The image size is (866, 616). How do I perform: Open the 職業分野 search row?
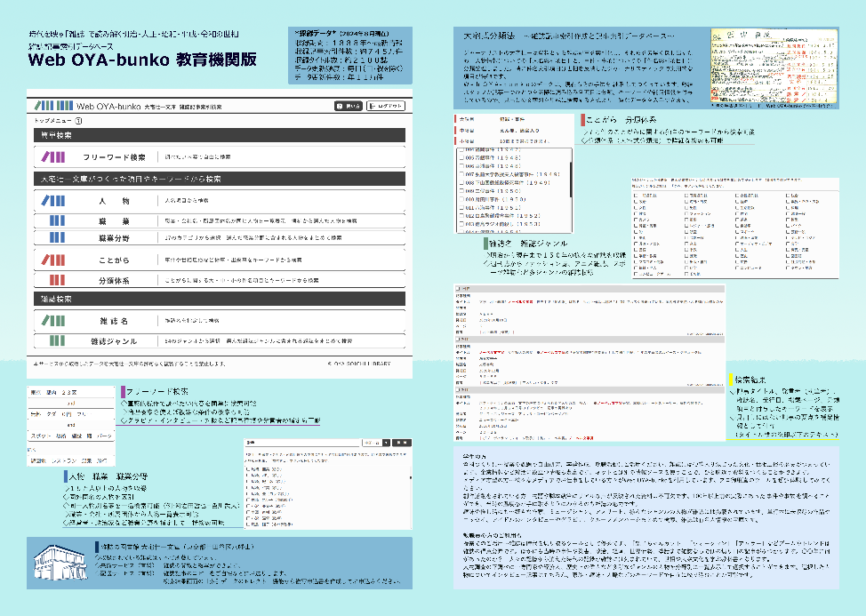[x=220, y=237]
